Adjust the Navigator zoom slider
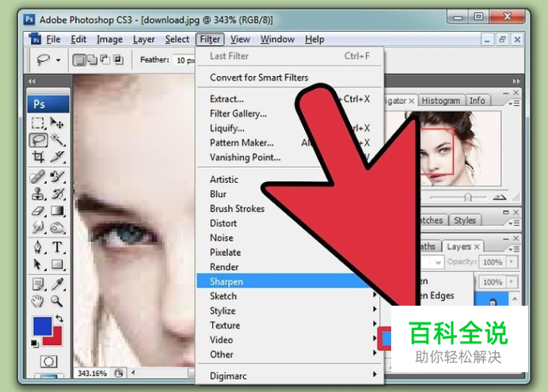 (467, 197)
